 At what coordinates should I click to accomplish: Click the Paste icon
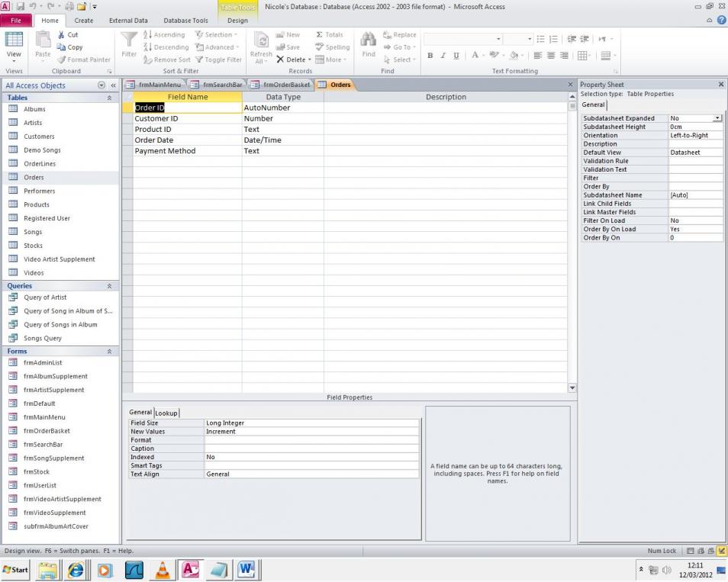43,40
